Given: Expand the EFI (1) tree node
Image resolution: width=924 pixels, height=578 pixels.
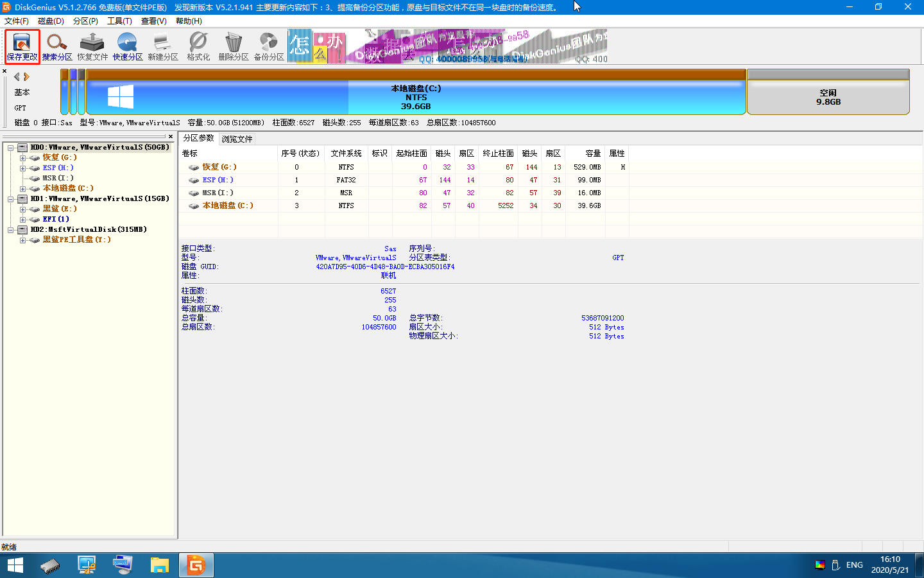Looking at the screenshot, I should [22, 220].
